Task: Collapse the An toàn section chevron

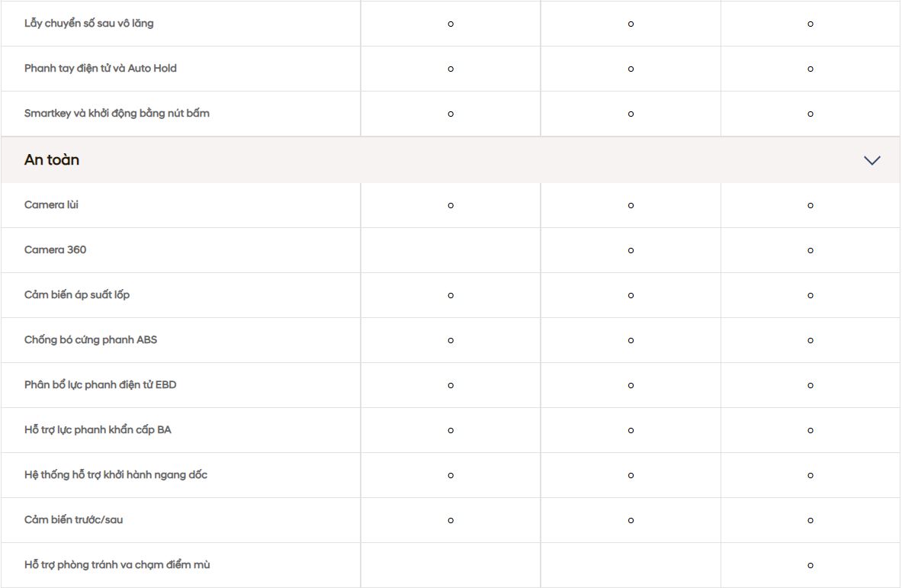Action: click(872, 160)
